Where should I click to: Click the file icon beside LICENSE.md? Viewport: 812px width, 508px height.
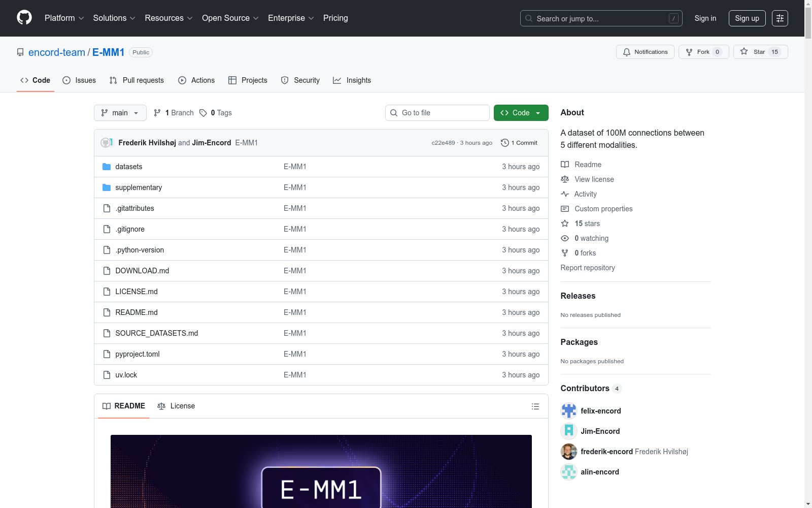point(107,292)
